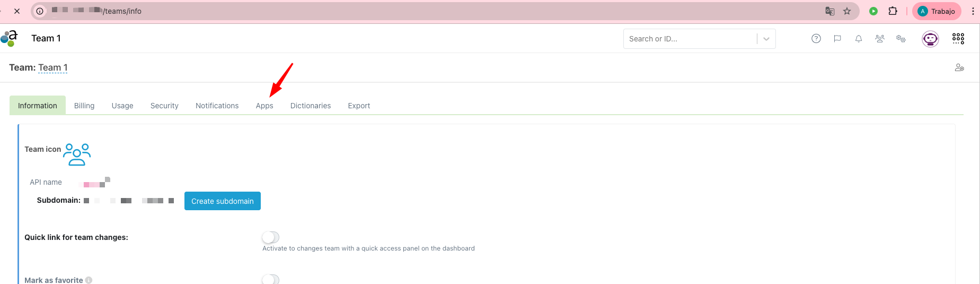Click the Team 1 name link

[52, 68]
